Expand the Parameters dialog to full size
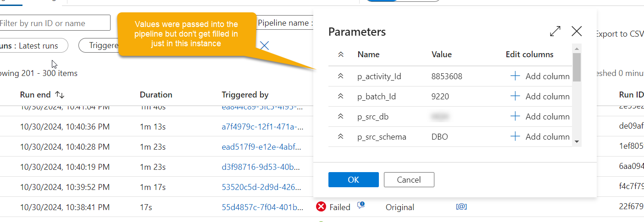This screenshot has height=222, width=644. point(555,31)
